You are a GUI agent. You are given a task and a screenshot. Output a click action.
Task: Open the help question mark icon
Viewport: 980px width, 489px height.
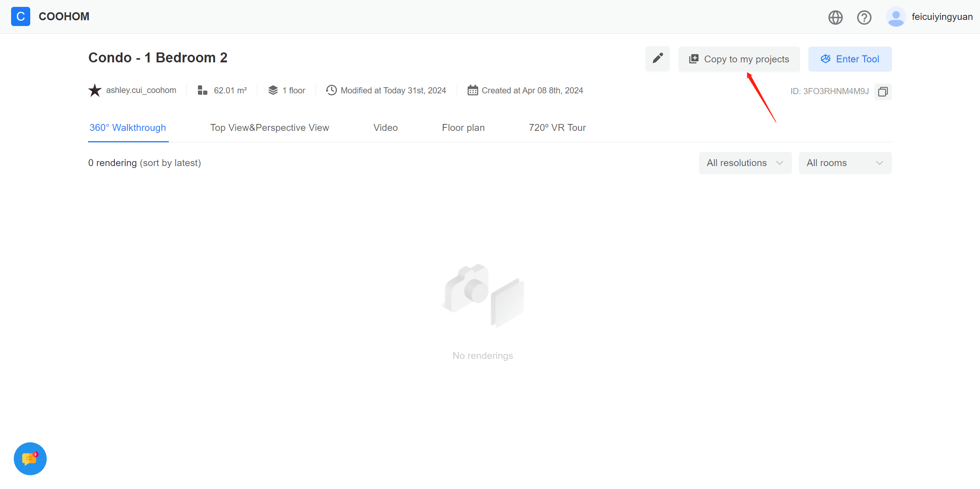[x=864, y=17]
